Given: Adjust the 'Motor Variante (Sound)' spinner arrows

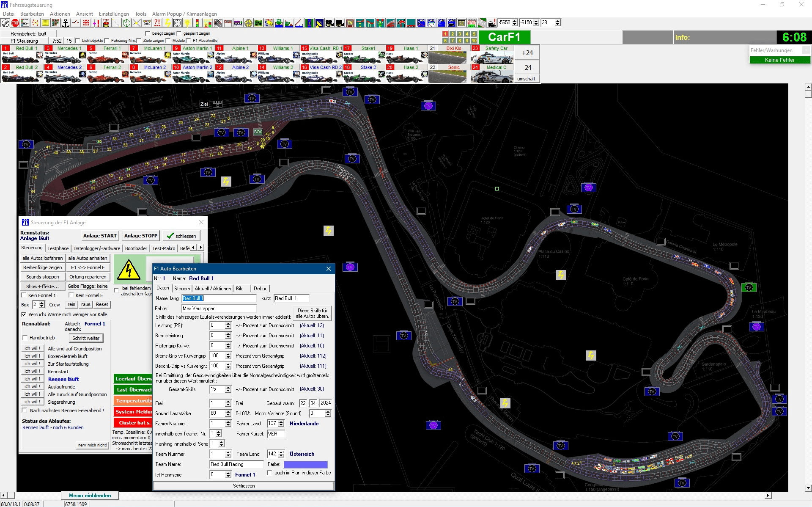Looking at the screenshot, I should point(328,413).
